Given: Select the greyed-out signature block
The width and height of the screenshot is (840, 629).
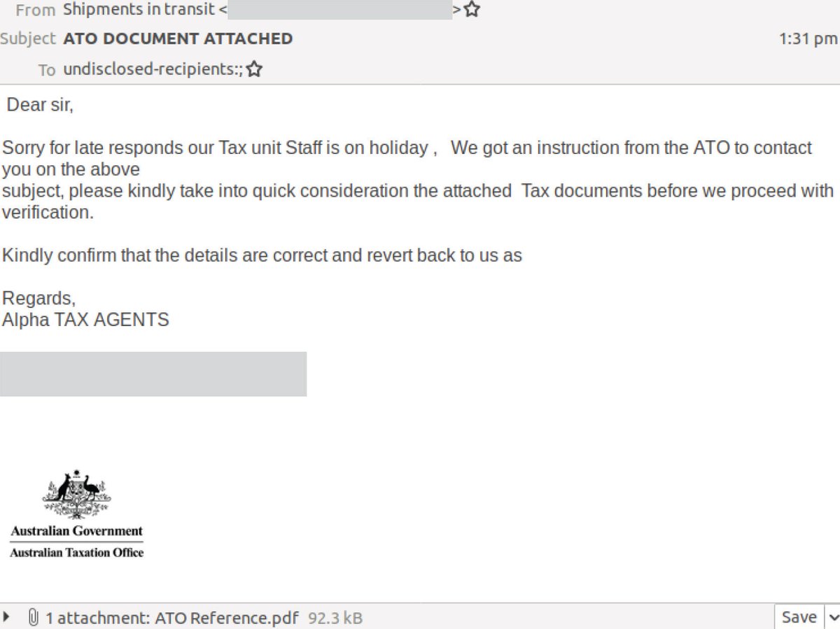Looking at the screenshot, I should point(154,374).
